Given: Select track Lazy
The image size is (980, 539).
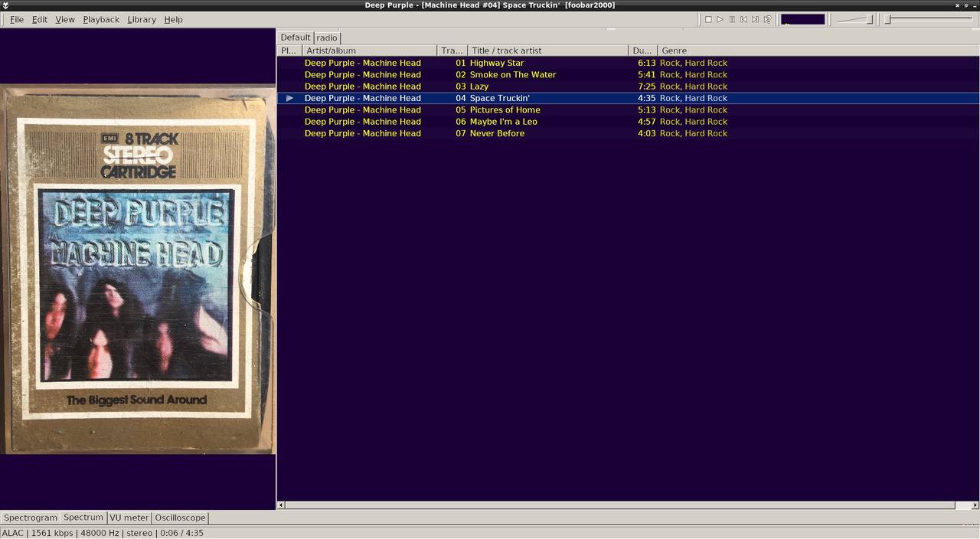Looking at the screenshot, I should 628,87.
